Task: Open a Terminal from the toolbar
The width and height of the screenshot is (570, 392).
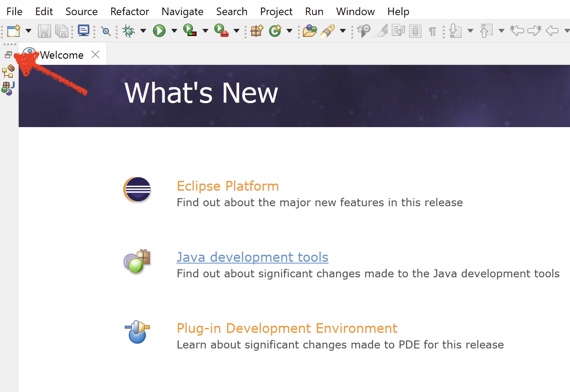Action: (x=83, y=30)
